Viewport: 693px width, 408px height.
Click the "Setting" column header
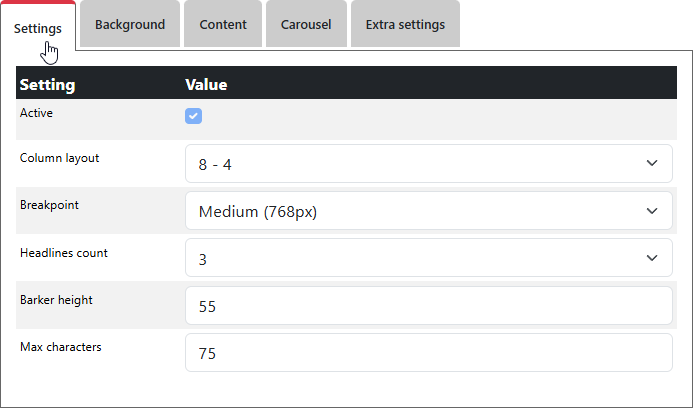coord(47,85)
